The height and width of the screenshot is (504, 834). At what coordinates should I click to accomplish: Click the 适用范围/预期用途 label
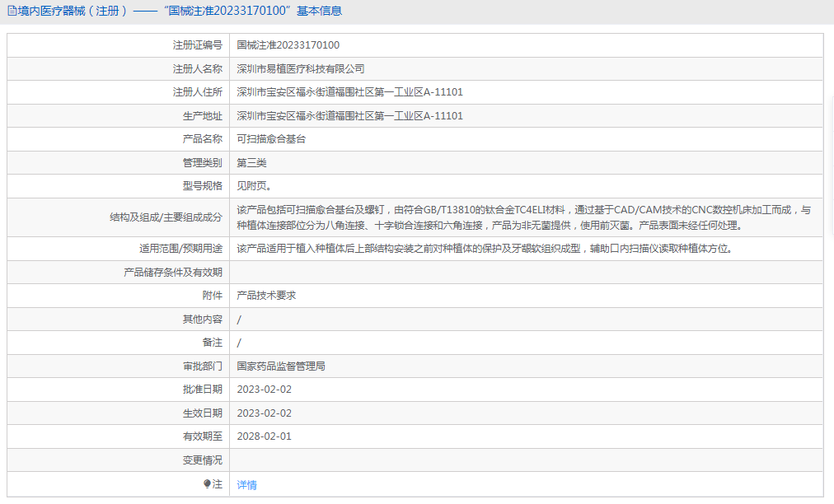click(180, 249)
